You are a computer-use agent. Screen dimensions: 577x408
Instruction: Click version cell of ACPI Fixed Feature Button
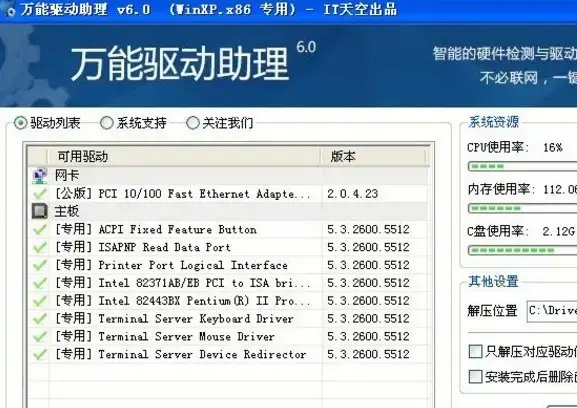coord(368,229)
